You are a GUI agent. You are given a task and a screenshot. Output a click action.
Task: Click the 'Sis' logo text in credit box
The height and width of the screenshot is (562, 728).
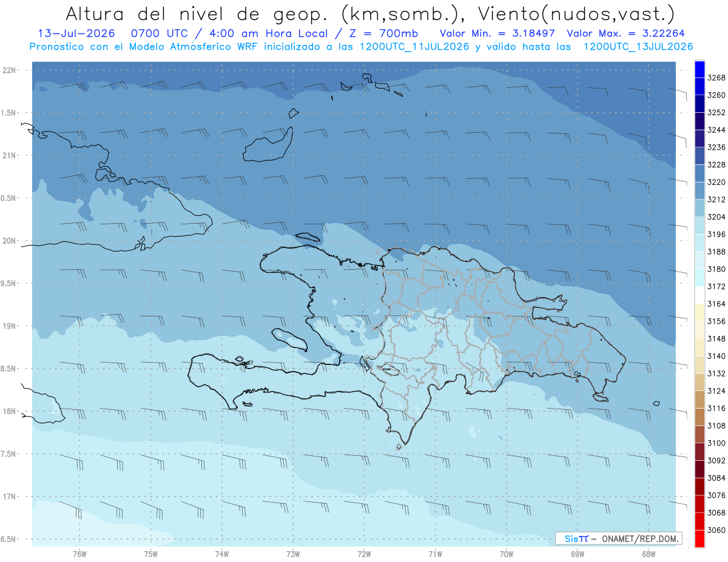pos(571,538)
